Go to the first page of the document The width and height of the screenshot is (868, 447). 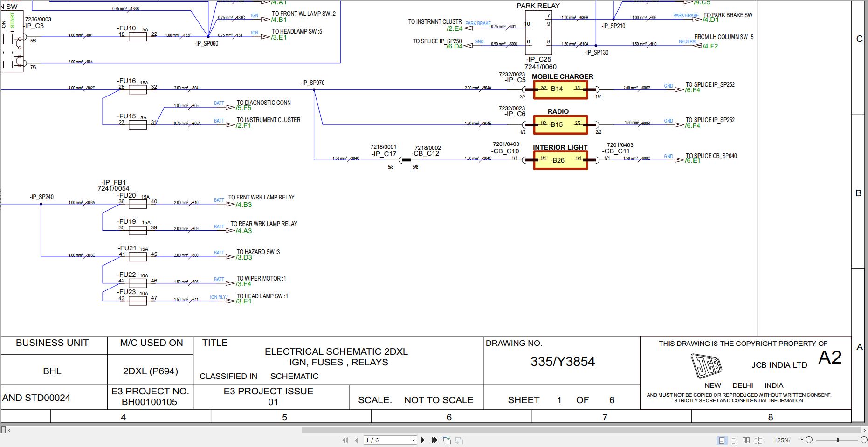(345, 440)
